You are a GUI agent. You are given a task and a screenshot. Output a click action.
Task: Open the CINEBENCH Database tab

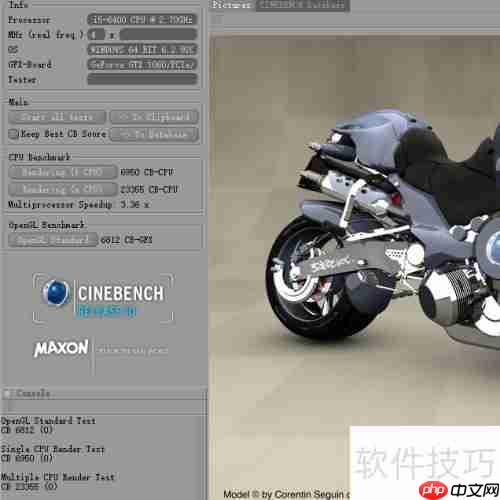[x=303, y=5]
